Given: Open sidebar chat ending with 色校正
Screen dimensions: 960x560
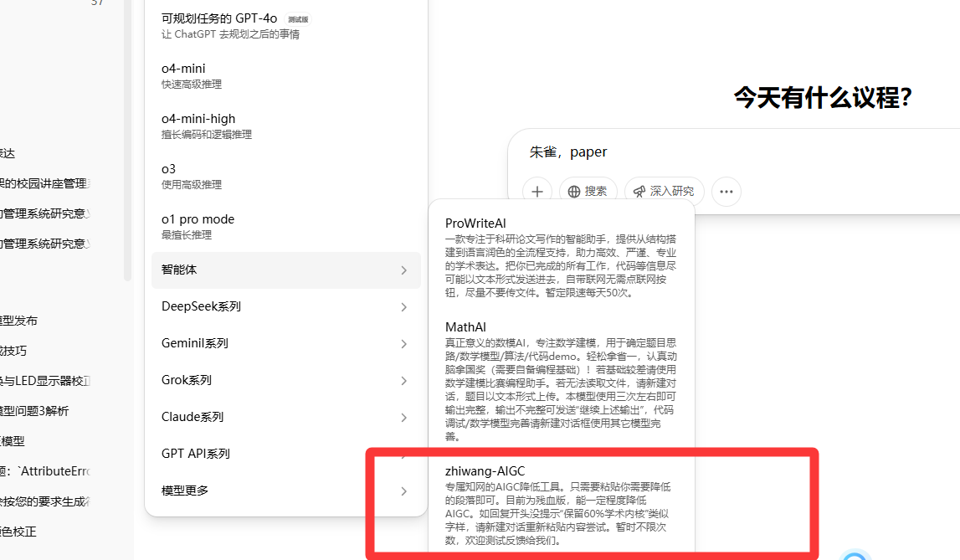Looking at the screenshot, I should [18, 532].
